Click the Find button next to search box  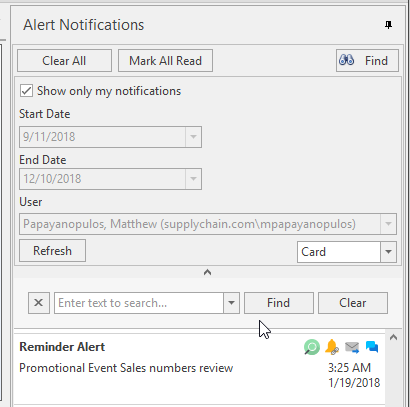click(x=279, y=303)
